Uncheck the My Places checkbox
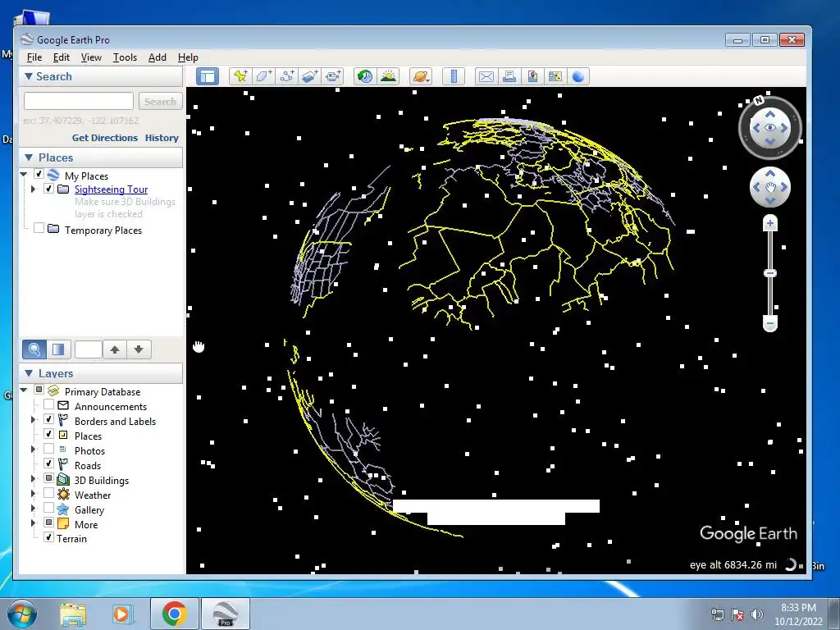This screenshot has width=840, height=630. click(x=39, y=174)
